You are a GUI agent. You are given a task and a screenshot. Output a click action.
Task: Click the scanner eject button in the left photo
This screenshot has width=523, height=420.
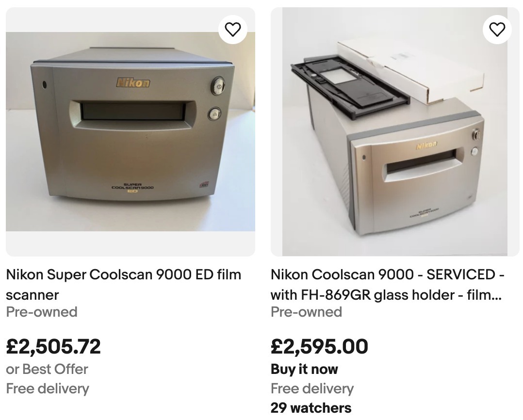(x=214, y=114)
